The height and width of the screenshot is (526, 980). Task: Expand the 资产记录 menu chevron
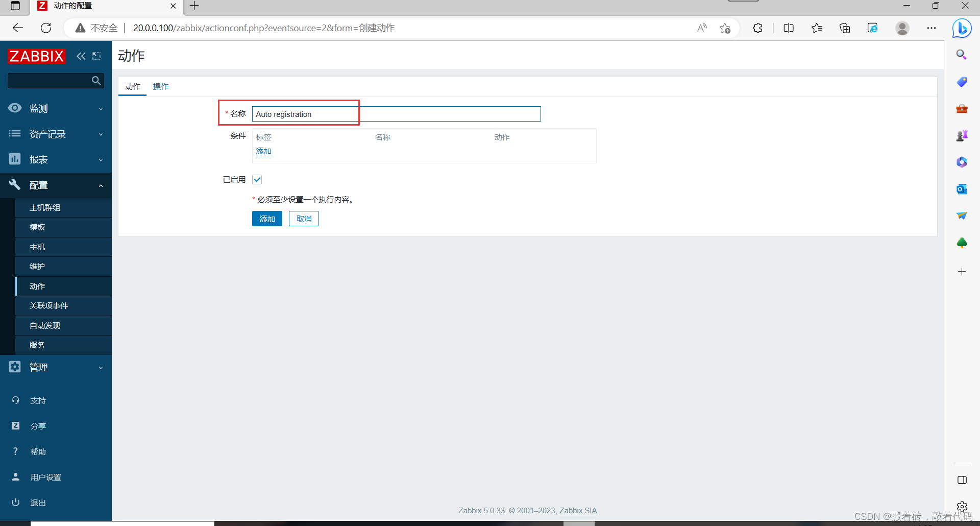(x=101, y=134)
